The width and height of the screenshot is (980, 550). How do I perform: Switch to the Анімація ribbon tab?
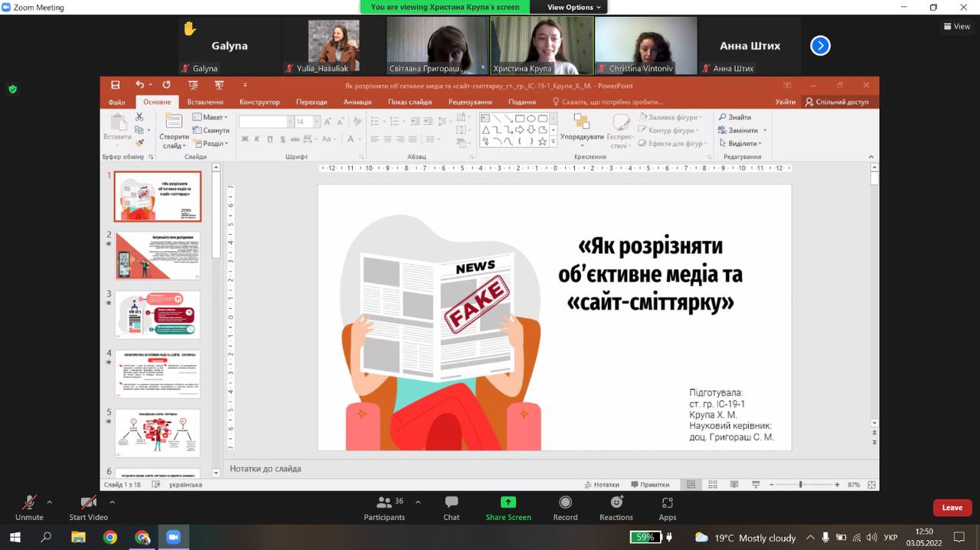[357, 102]
